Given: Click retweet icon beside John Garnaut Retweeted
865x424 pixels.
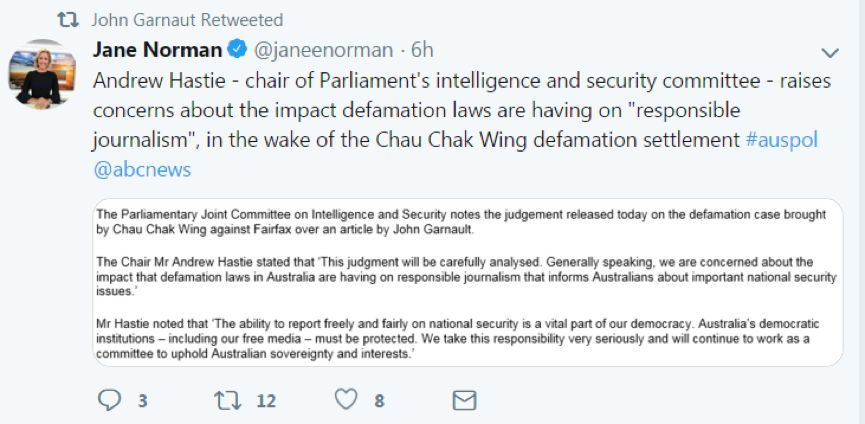Looking at the screenshot, I should pos(69,20).
